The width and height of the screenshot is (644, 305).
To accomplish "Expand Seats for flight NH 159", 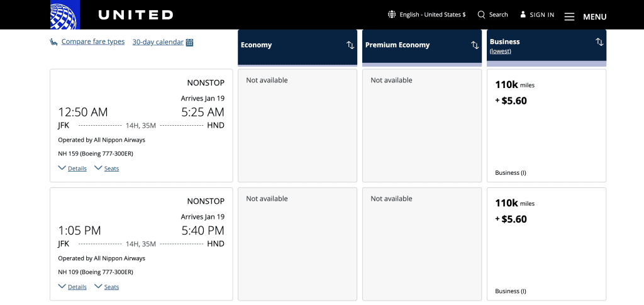I will click(x=107, y=169).
